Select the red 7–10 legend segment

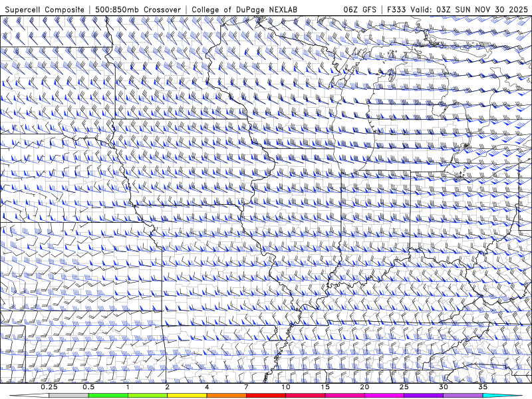(x=265, y=396)
